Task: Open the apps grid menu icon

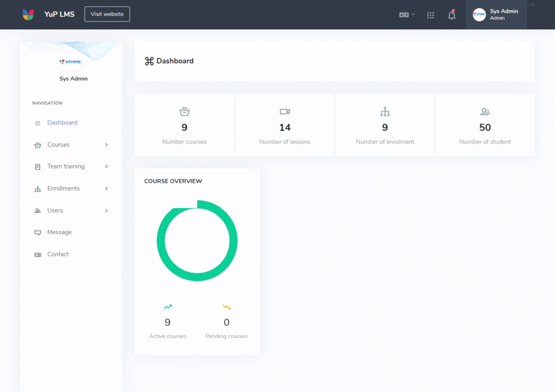Action: [x=431, y=15]
